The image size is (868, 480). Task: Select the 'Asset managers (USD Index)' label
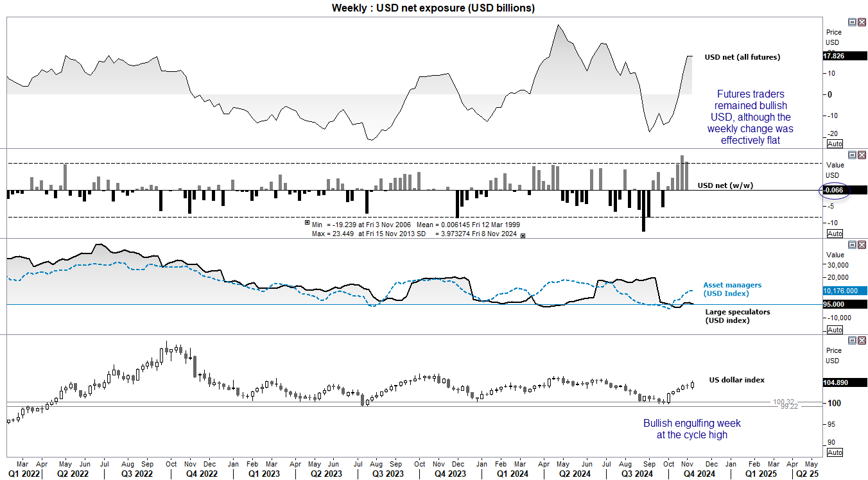coord(732,289)
